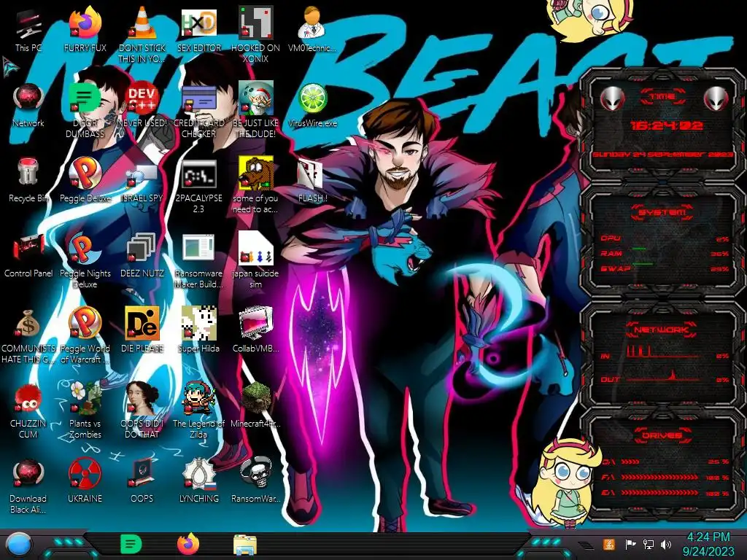Click the DRIVES gadget header
The width and height of the screenshot is (747, 560).
662,435
